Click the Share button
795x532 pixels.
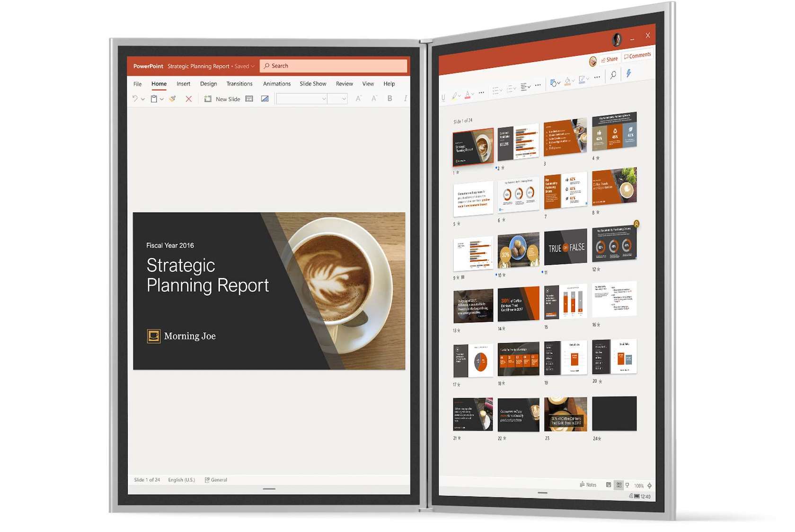(609, 59)
